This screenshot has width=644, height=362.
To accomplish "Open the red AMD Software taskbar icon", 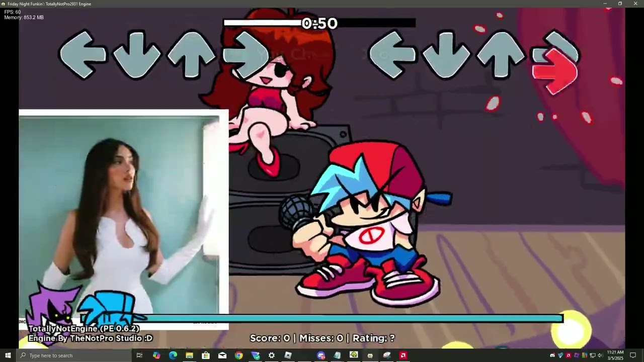I will [x=403, y=355].
